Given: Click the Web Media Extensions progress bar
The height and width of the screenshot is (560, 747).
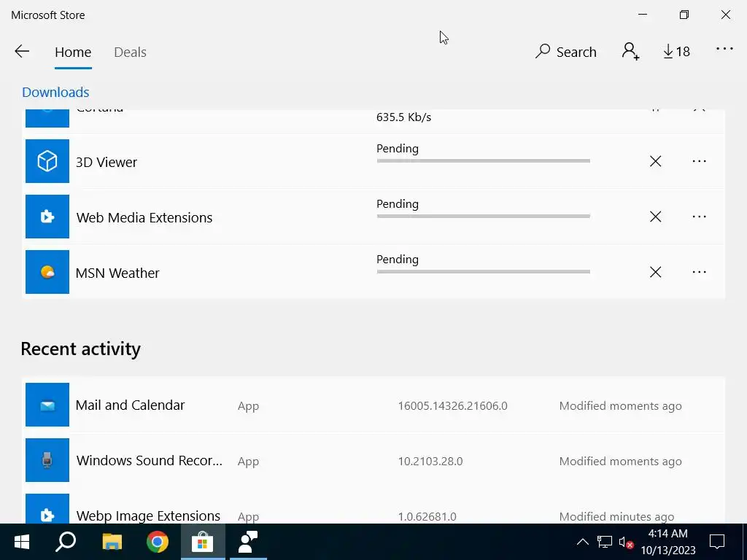Looking at the screenshot, I should [x=484, y=216].
